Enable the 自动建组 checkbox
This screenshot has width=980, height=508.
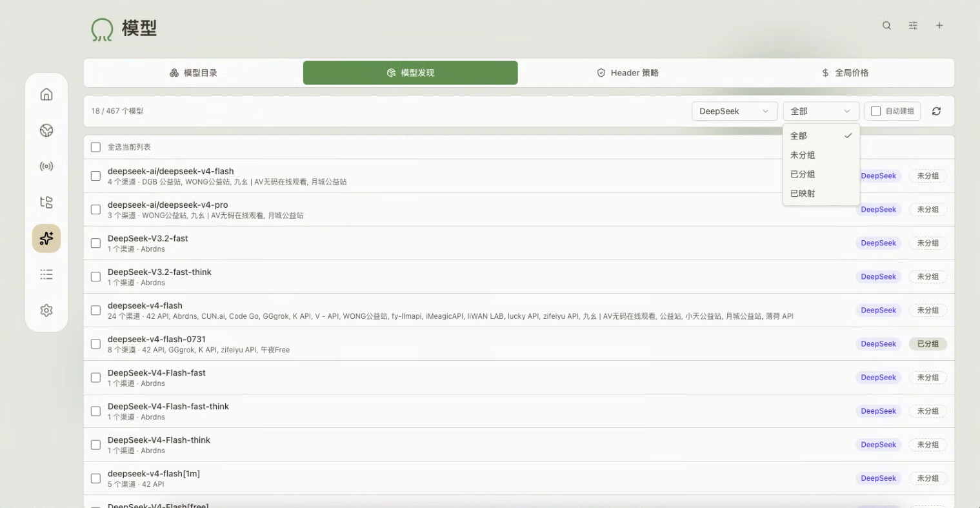click(875, 111)
